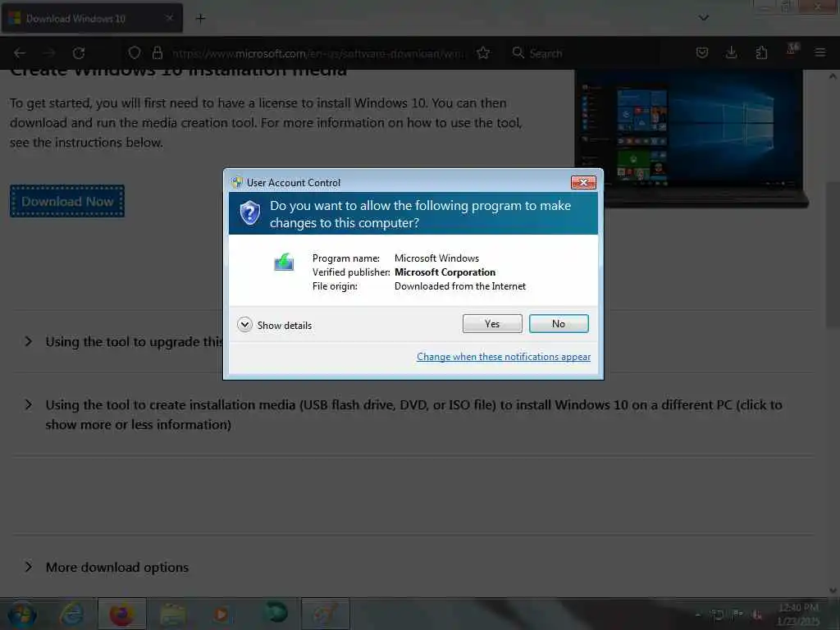Open 'Change when these notifications appear' link
840x630 pixels.
click(x=504, y=357)
